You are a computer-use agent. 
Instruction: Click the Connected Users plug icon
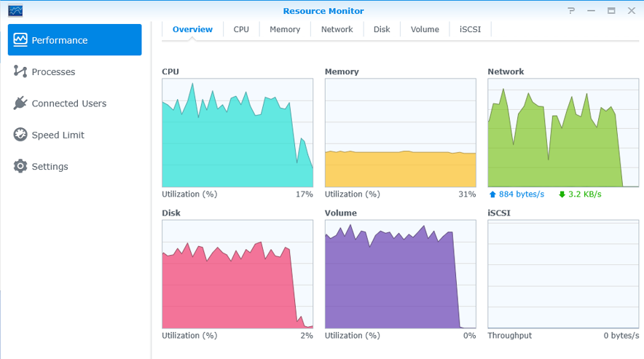[x=20, y=103]
